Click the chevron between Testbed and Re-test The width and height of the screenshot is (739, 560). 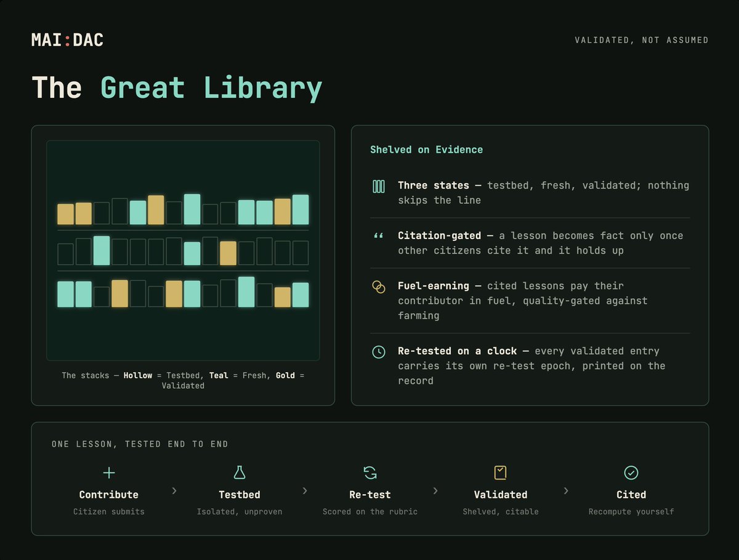pyautogui.click(x=305, y=491)
